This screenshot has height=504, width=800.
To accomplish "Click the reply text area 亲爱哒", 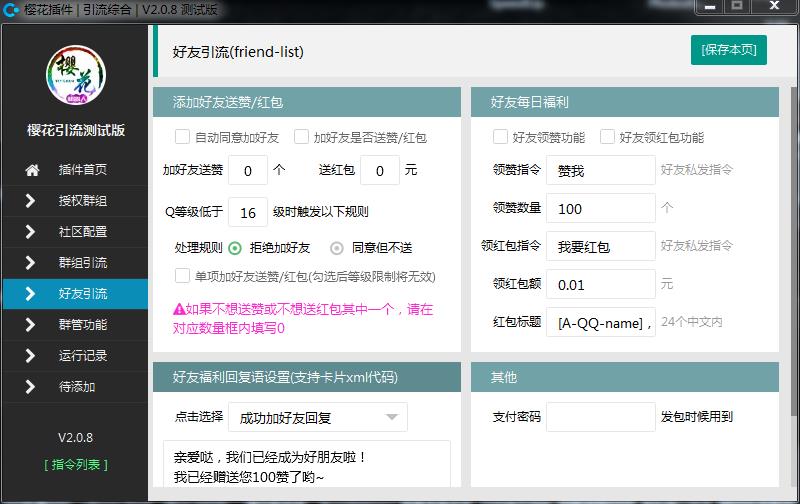I will coord(307,464).
